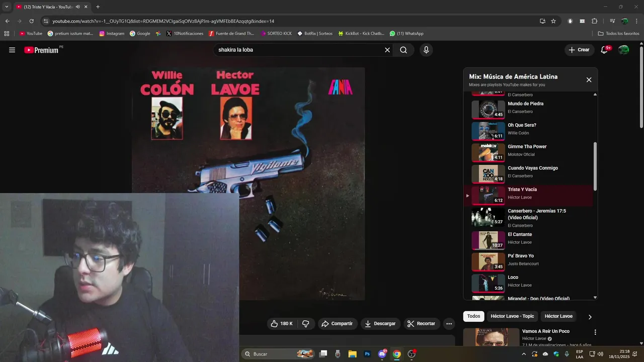Close the Mix playlist panel
Screen dimensions: 644x362
point(589,79)
